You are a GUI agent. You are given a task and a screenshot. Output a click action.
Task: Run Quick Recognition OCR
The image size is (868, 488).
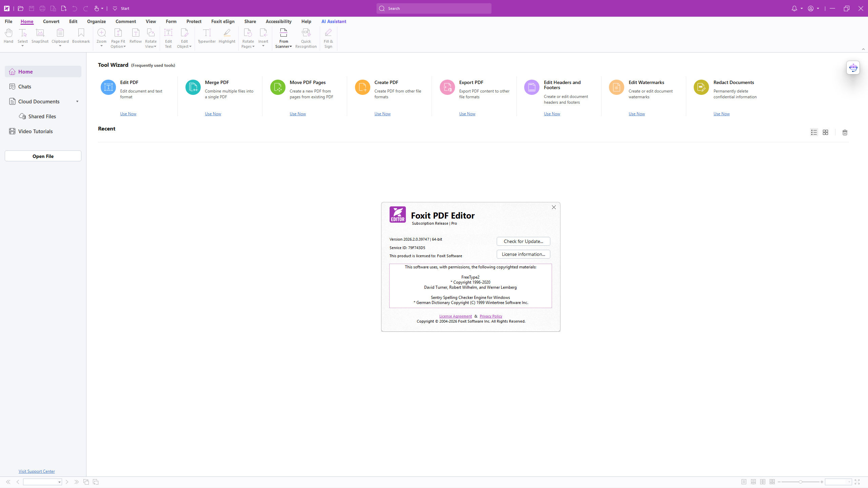tap(306, 38)
